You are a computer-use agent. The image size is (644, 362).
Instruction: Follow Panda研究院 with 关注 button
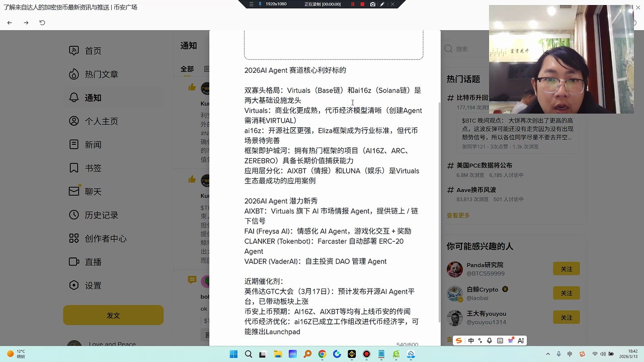(x=566, y=269)
